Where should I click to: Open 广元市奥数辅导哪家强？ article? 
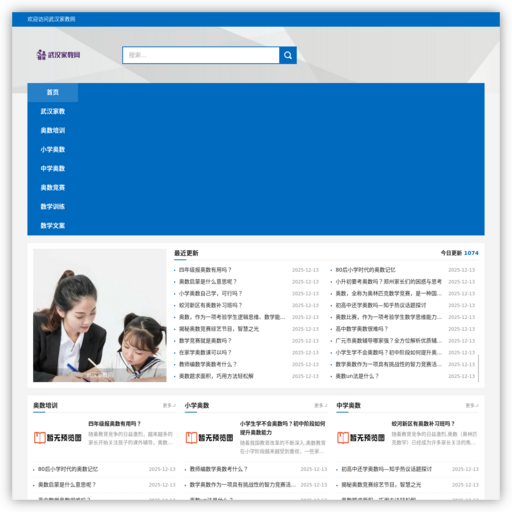point(388,341)
